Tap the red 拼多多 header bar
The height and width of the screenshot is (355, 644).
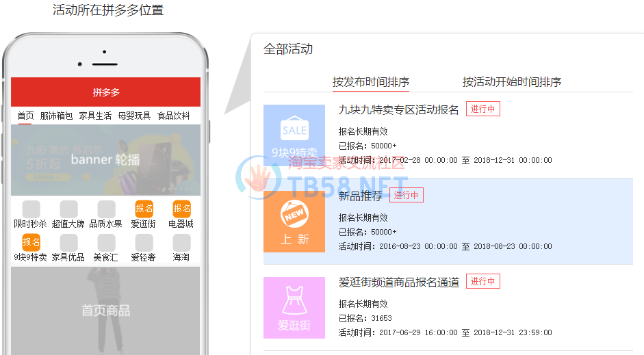coord(105,92)
